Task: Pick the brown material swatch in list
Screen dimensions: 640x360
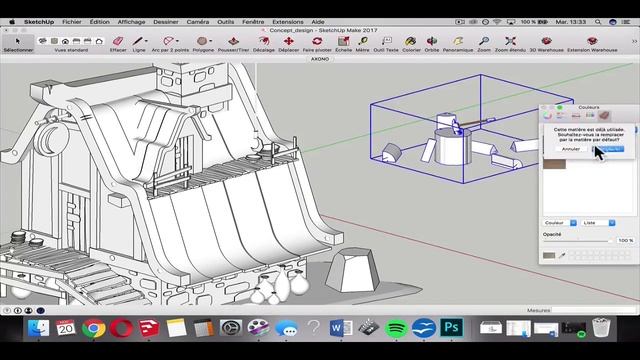Action: [554, 164]
